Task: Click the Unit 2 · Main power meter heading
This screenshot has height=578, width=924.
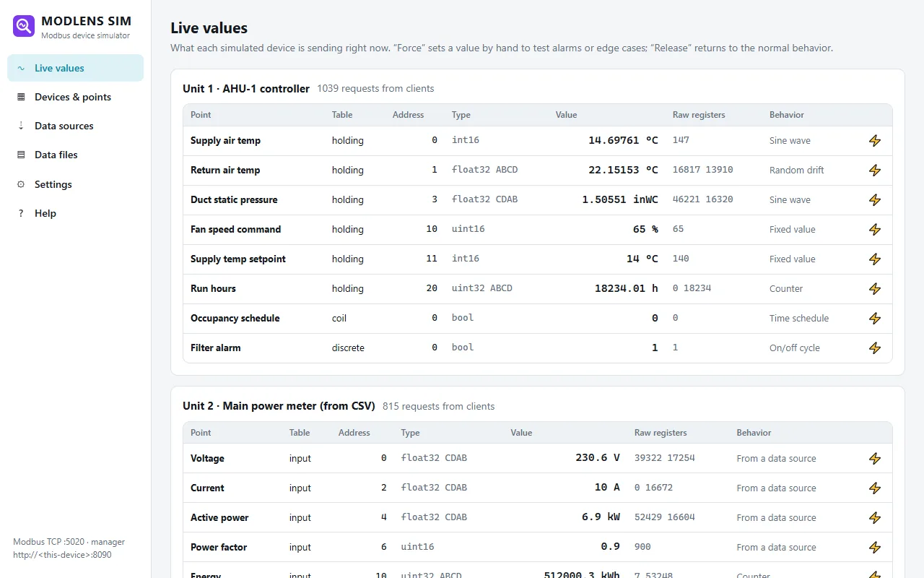Action: point(279,406)
